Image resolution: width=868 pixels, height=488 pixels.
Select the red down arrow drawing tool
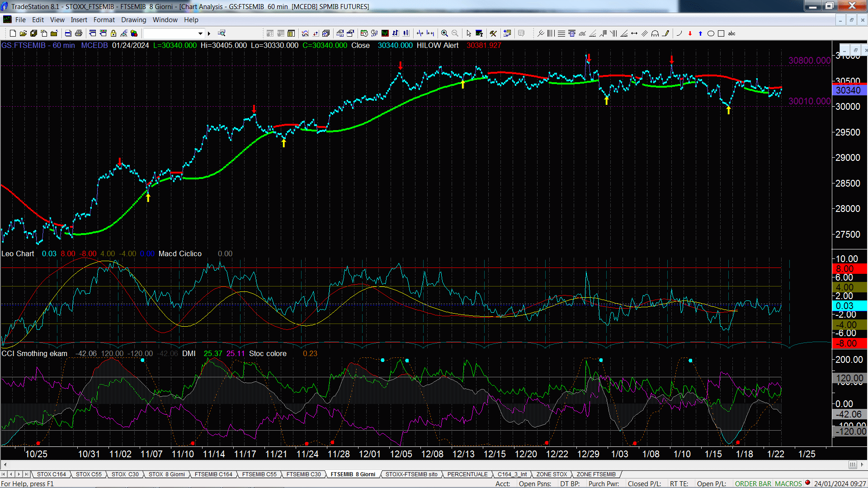[690, 33]
